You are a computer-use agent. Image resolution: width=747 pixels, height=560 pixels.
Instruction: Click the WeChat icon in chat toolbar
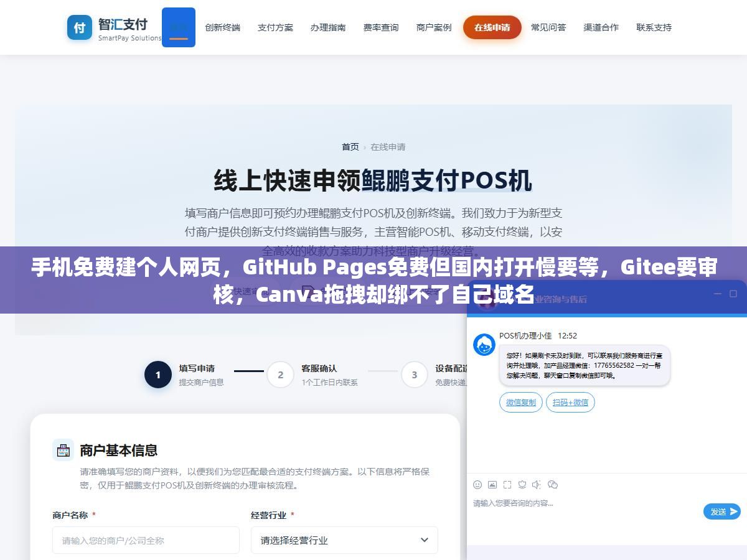[553, 485]
